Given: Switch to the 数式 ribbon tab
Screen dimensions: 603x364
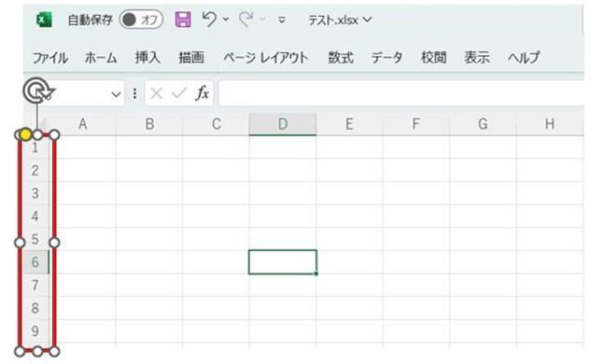Looking at the screenshot, I should coord(341,58).
